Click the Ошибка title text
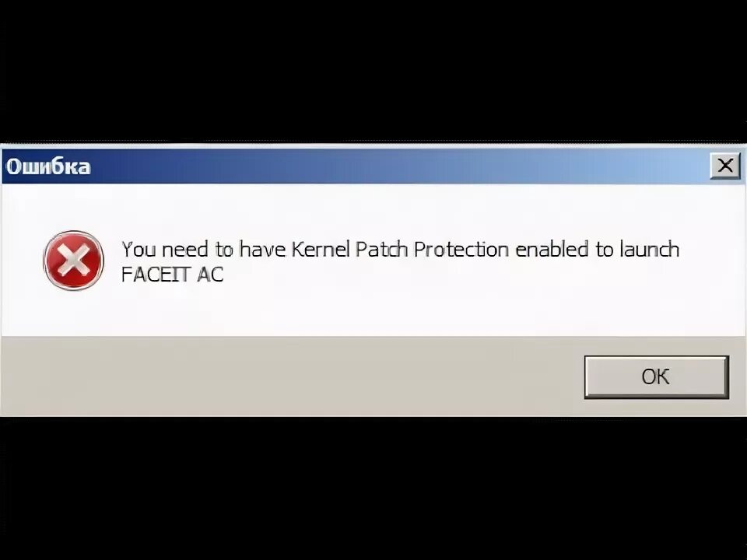The height and width of the screenshot is (560, 747). click(47, 166)
